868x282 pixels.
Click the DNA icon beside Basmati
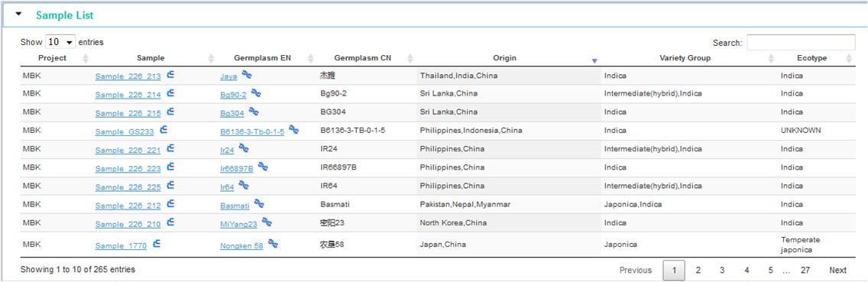[x=259, y=204]
